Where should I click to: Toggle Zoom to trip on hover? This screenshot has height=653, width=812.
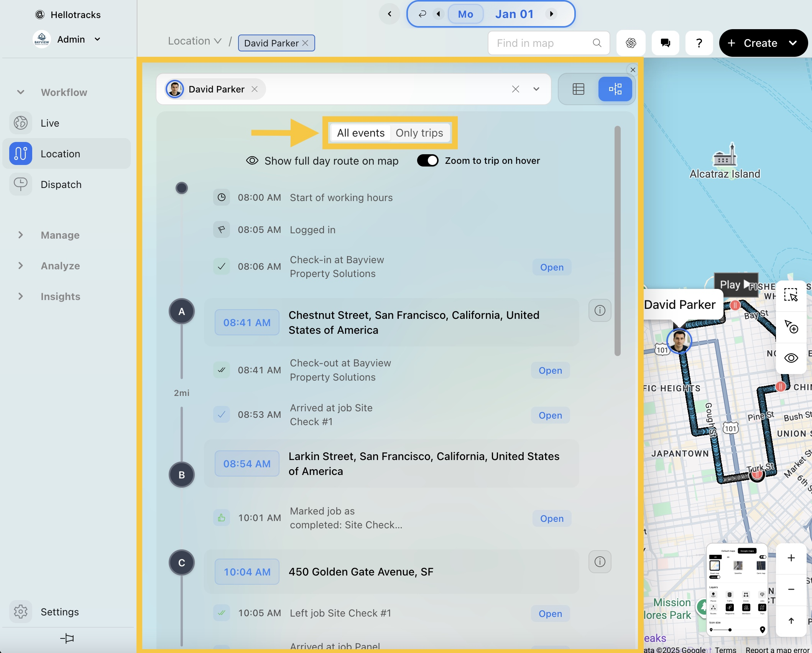[x=427, y=160]
